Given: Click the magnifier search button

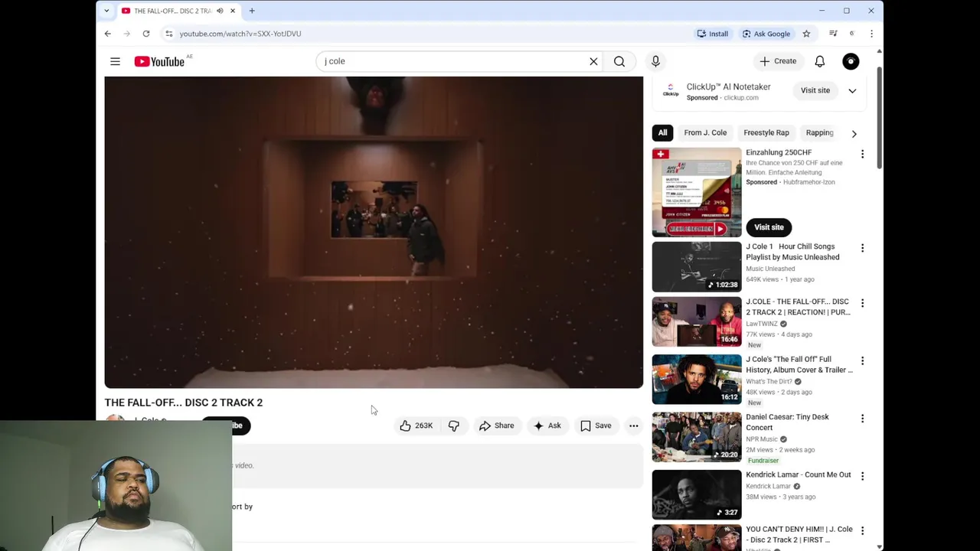Looking at the screenshot, I should point(619,61).
